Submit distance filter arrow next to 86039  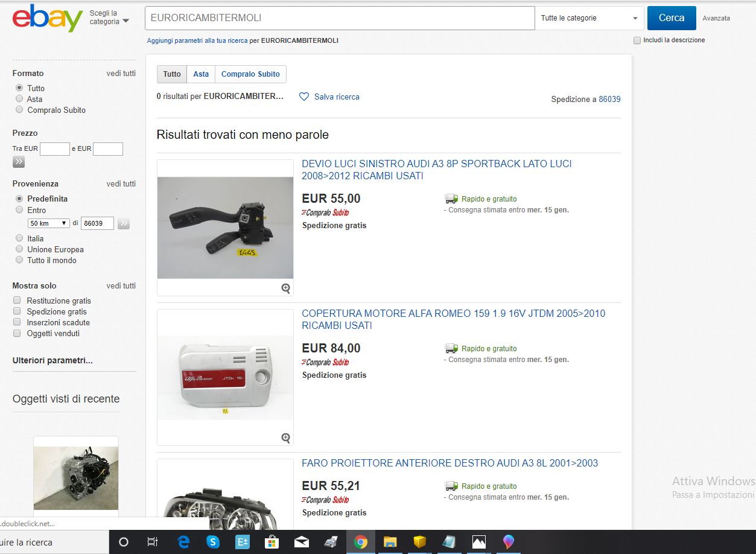[x=124, y=223]
